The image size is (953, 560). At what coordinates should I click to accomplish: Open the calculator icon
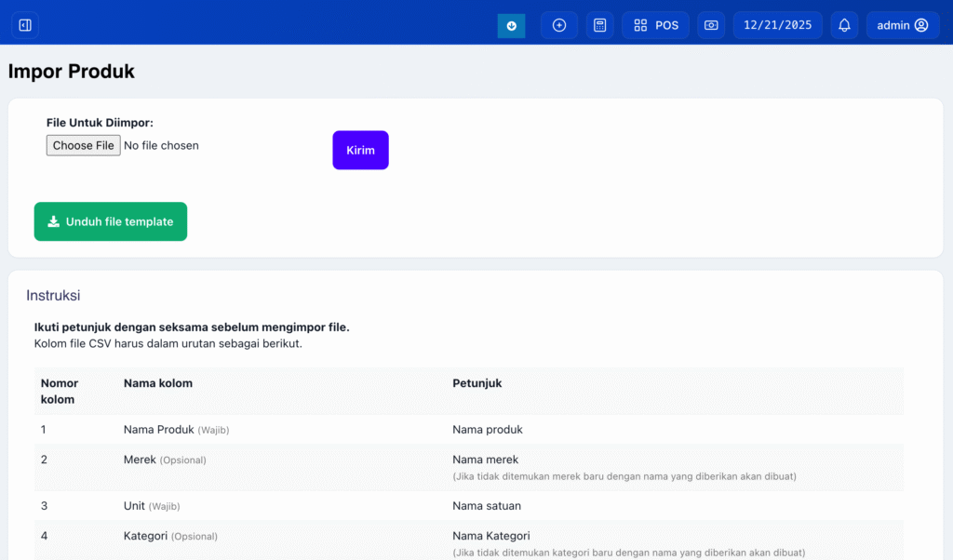(600, 26)
